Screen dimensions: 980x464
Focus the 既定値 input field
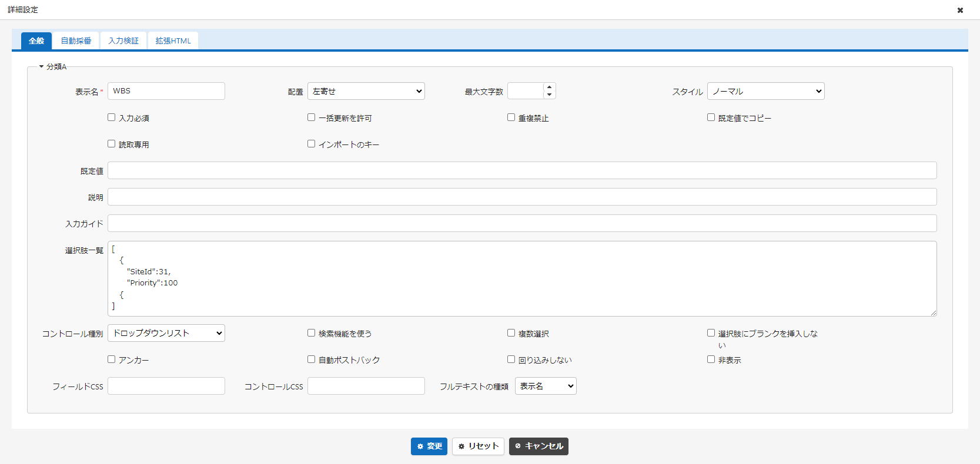522,170
